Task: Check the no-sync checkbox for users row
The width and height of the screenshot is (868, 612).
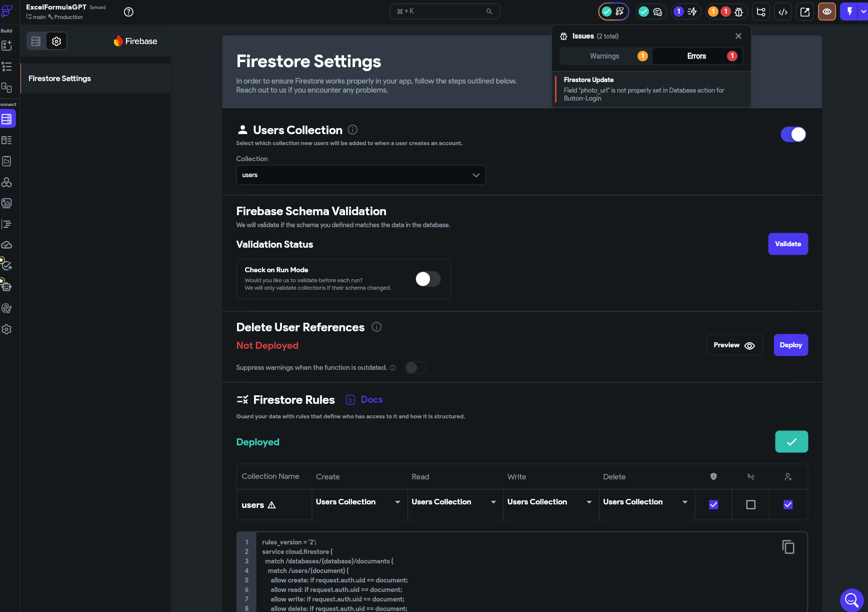Action: point(750,505)
